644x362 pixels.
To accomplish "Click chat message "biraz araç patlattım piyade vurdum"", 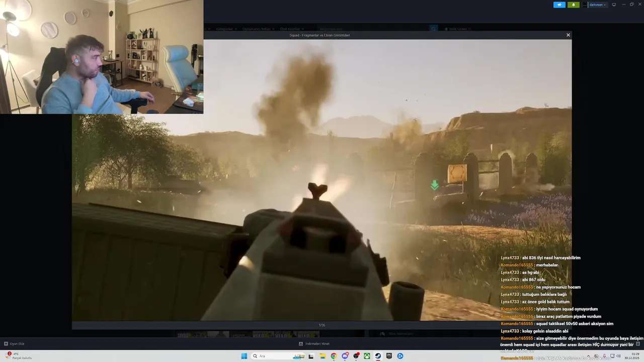I will (x=569, y=316).
